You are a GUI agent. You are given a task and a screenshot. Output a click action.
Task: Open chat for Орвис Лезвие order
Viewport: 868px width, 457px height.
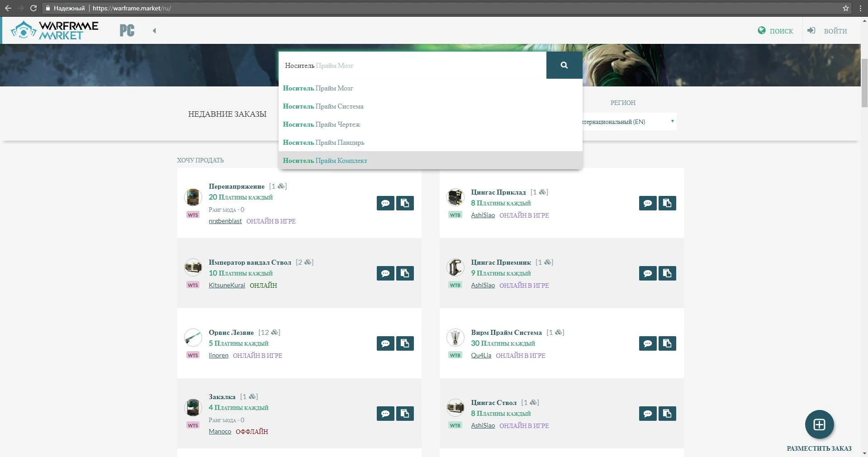click(385, 343)
